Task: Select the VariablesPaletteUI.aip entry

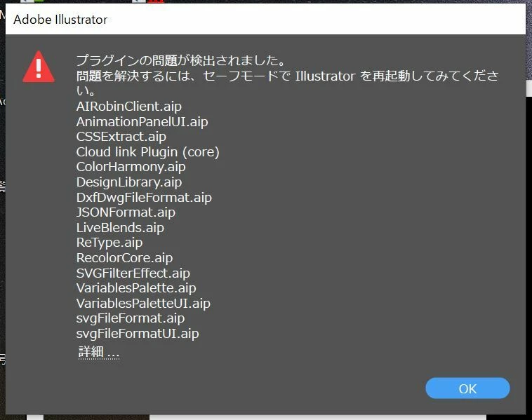Action: click(x=143, y=303)
